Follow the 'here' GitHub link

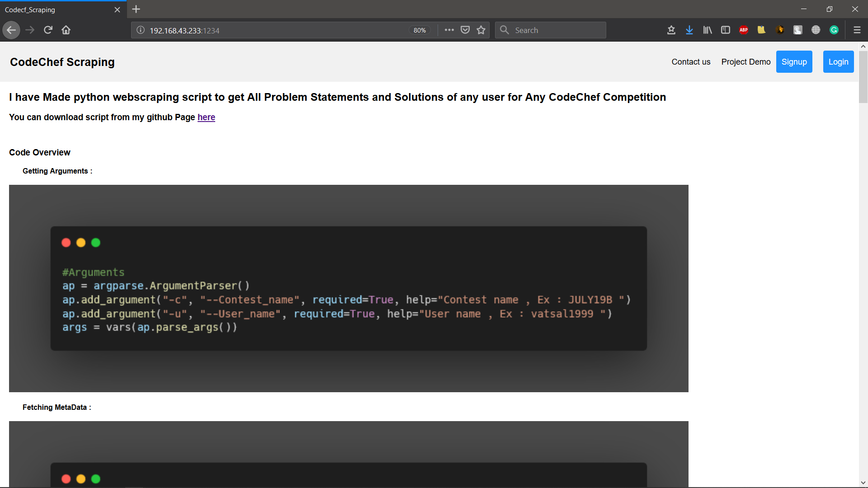206,117
